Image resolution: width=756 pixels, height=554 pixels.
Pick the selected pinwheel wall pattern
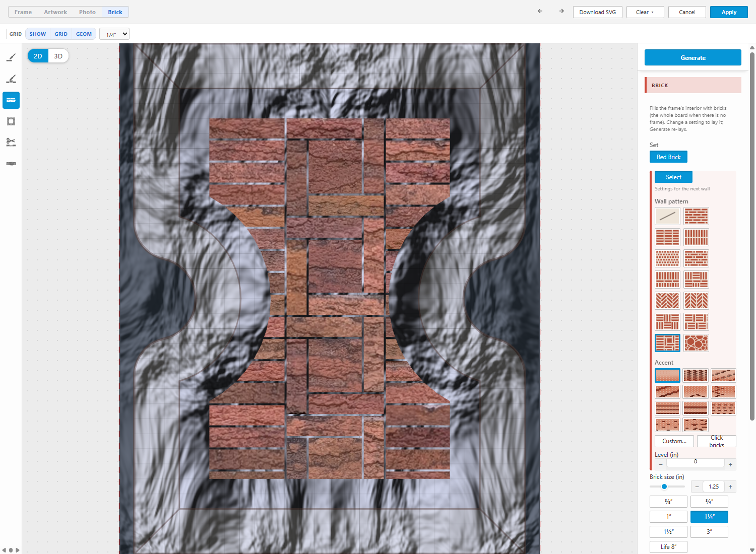(x=667, y=343)
